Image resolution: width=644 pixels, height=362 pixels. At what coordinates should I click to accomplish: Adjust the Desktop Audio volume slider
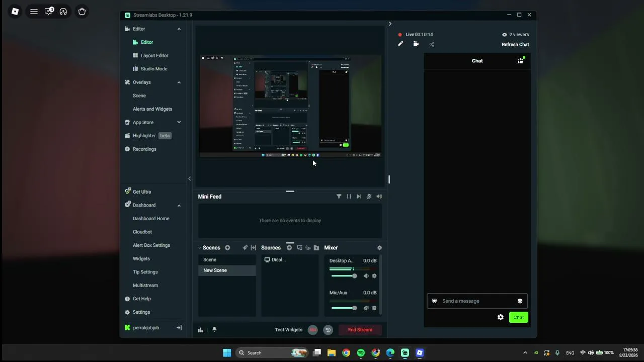(x=343, y=276)
